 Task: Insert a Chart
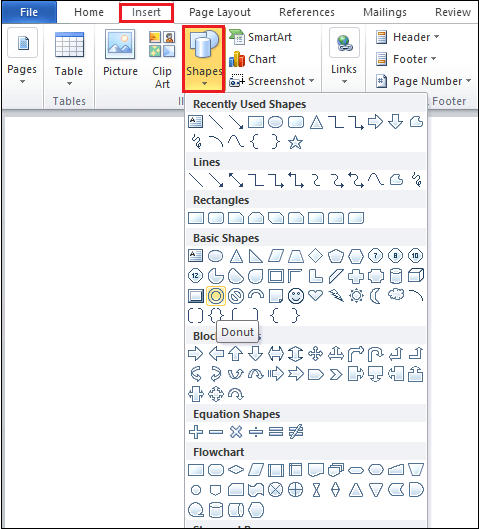pos(252,59)
